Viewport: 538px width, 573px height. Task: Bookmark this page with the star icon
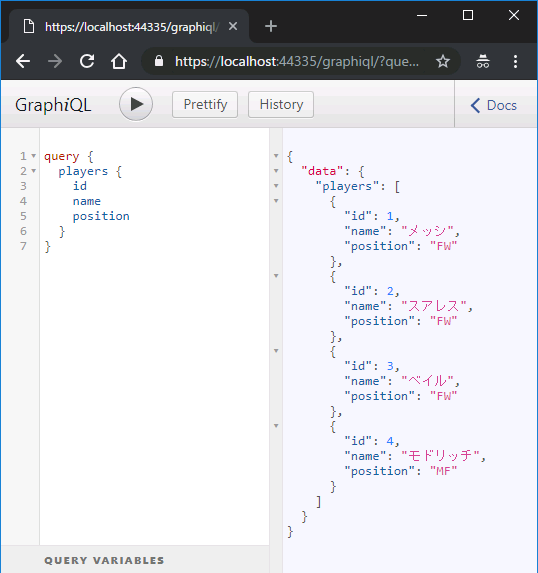click(x=443, y=61)
